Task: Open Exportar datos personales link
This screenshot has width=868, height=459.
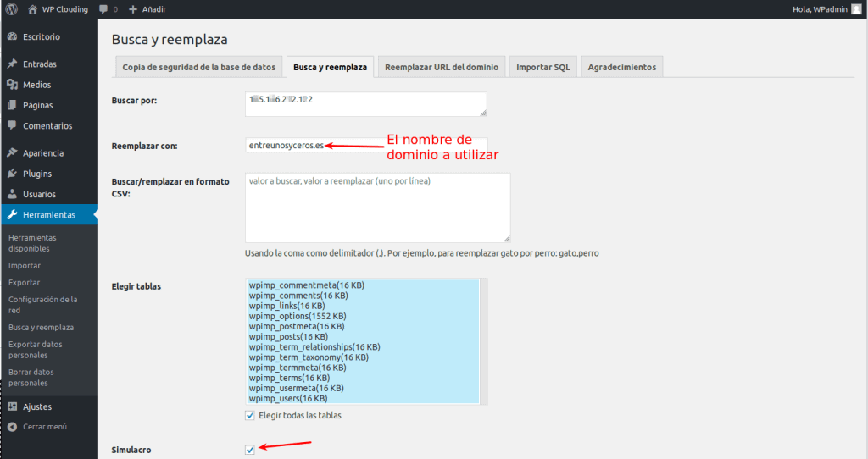Action: click(36, 350)
